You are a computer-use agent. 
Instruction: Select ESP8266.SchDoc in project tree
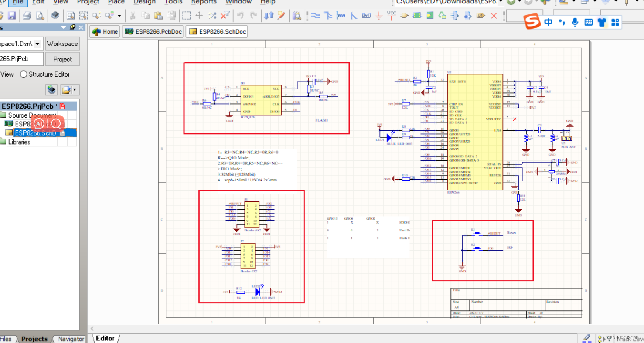(x=35, y=133)
